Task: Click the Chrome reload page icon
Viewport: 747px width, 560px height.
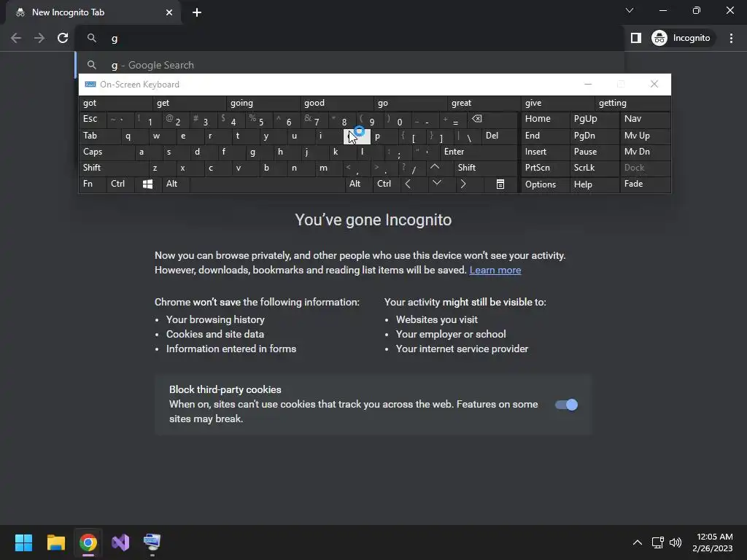Action: [x=63, y=38]
